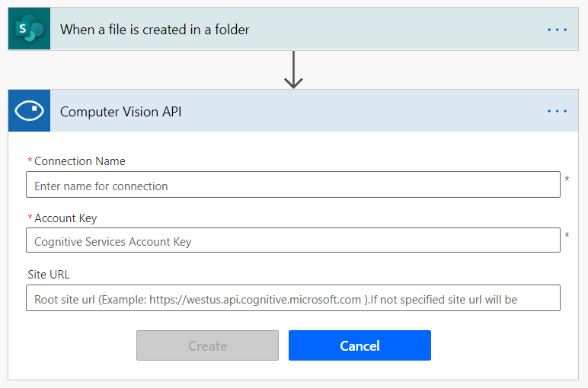Click the arrow connector between the two steps
Screen dimensions: 588x388
(293, 71)
